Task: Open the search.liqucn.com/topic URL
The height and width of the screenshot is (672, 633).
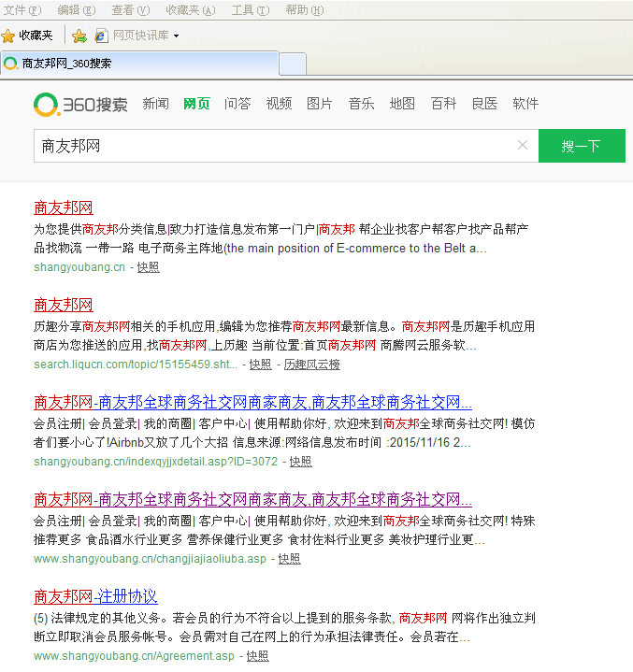Action: [x=136, y=365]
